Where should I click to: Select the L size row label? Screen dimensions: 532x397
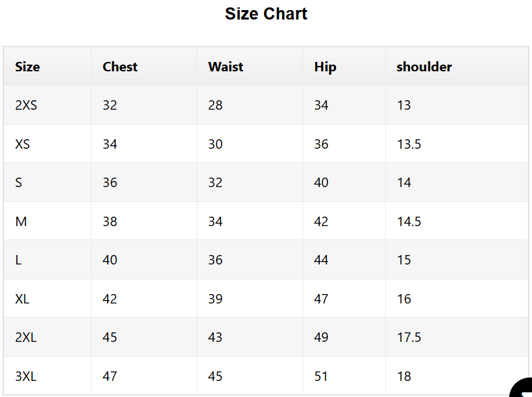pos(18,260)
